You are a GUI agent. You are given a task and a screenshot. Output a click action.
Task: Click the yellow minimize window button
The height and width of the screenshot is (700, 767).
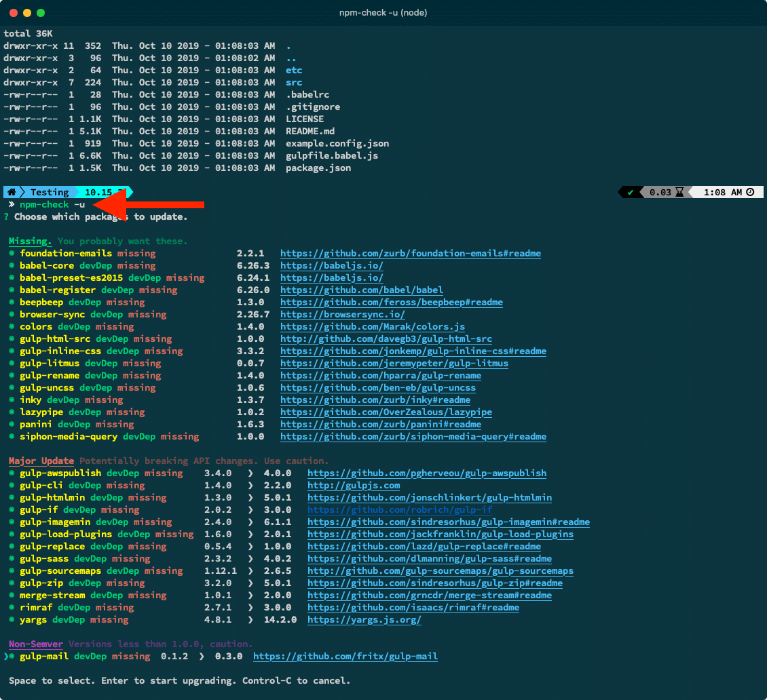pyautogui.click(x=27, y=13)
